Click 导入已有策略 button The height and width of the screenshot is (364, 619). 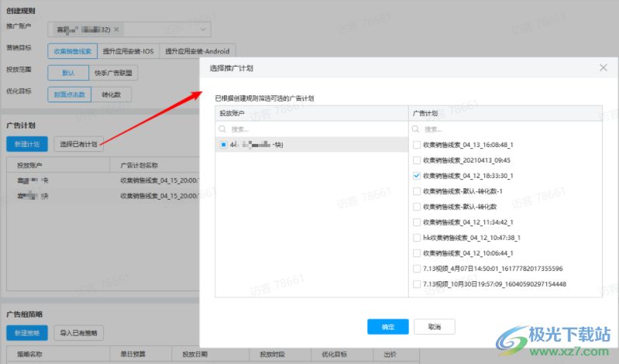click(x=78, y=333)
